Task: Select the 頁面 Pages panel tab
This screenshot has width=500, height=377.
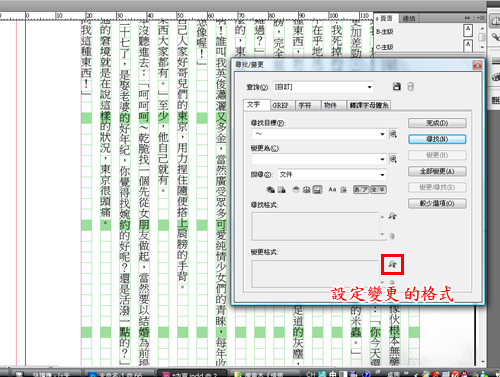Action: 386,18
